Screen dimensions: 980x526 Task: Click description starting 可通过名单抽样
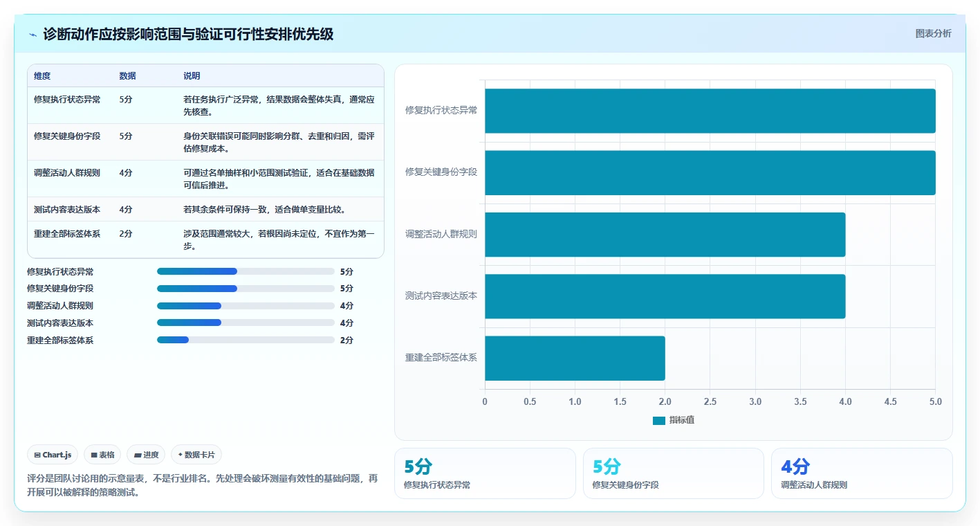point(279,179)
